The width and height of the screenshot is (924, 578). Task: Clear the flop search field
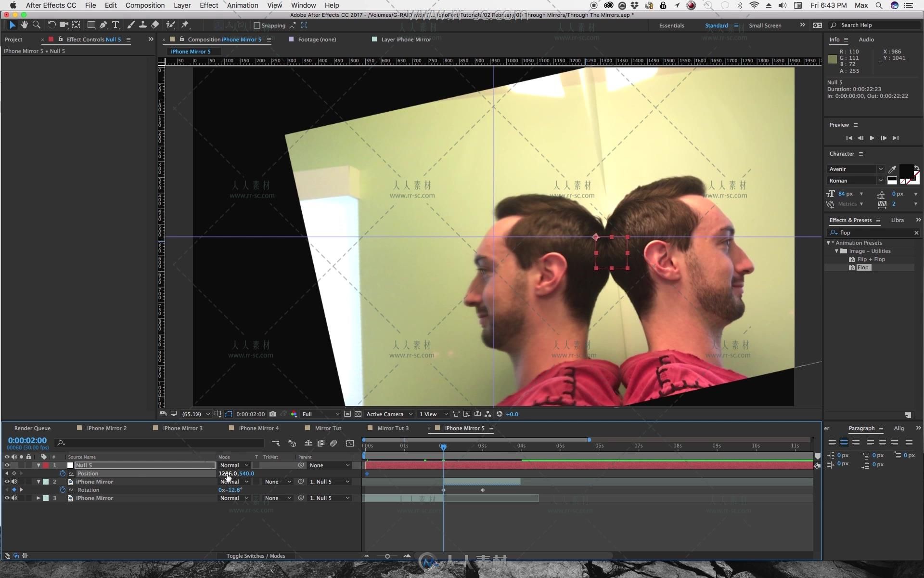pyautogui.click(x=916, y=233)
